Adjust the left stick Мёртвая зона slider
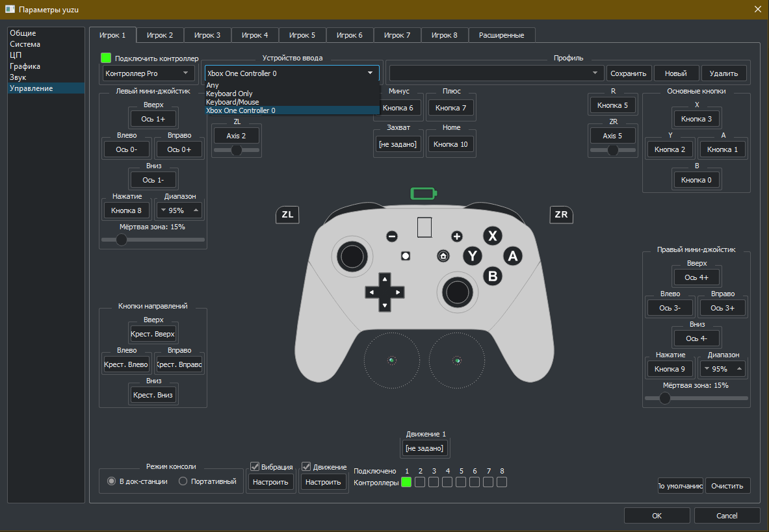The width and height of the screenshot is (769, 532). point(153,240)
